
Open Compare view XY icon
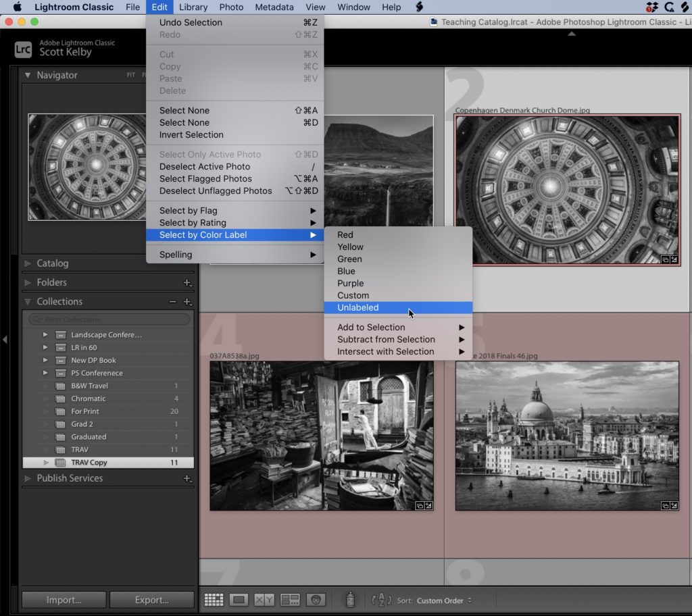tap(264, 600)
